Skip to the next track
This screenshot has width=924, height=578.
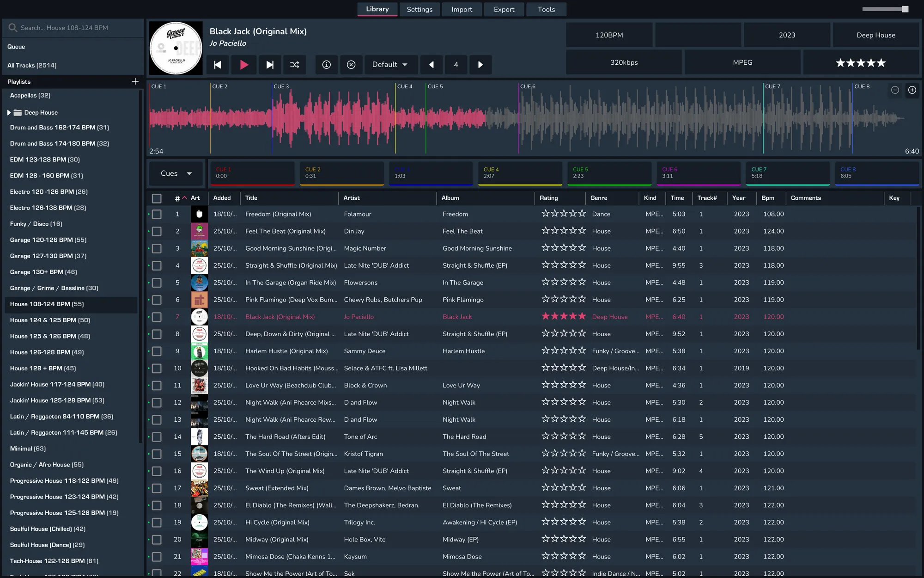point(270,65)
